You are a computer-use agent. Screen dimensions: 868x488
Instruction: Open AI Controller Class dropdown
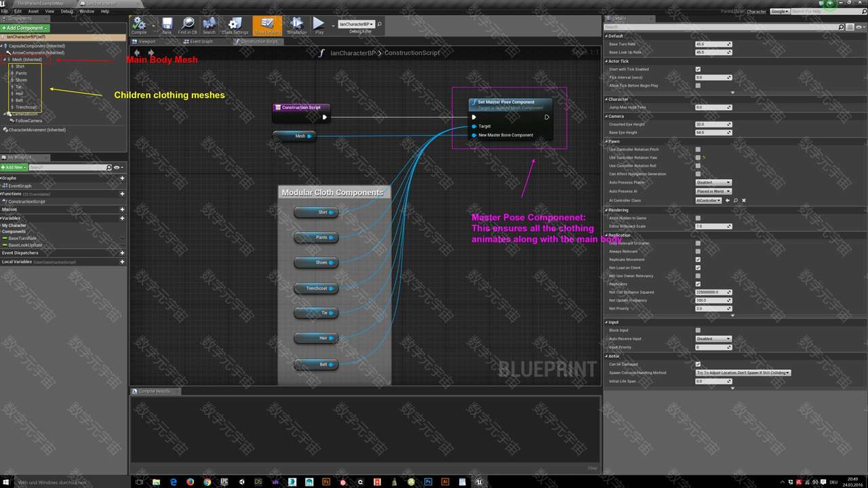[x=709, y=201]
